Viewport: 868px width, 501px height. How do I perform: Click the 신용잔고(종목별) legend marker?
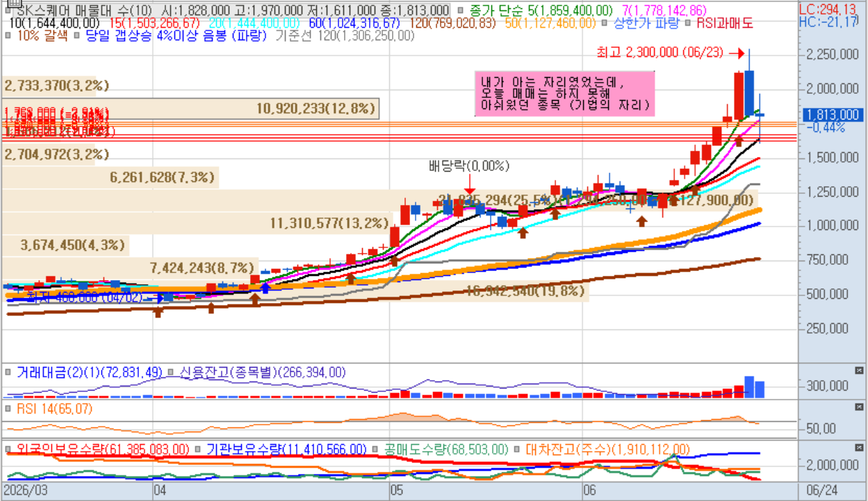point(171,372)
